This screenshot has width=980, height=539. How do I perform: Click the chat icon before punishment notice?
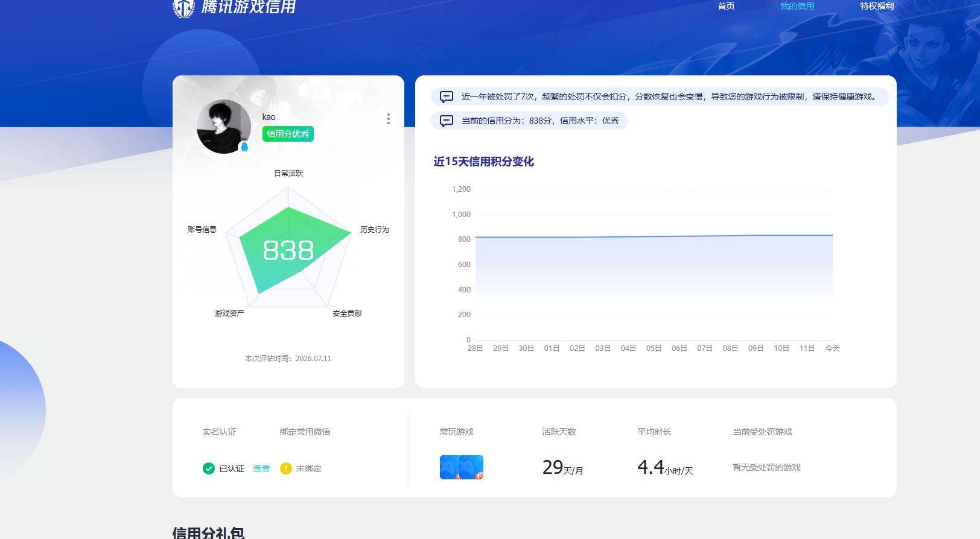[447, 96]
